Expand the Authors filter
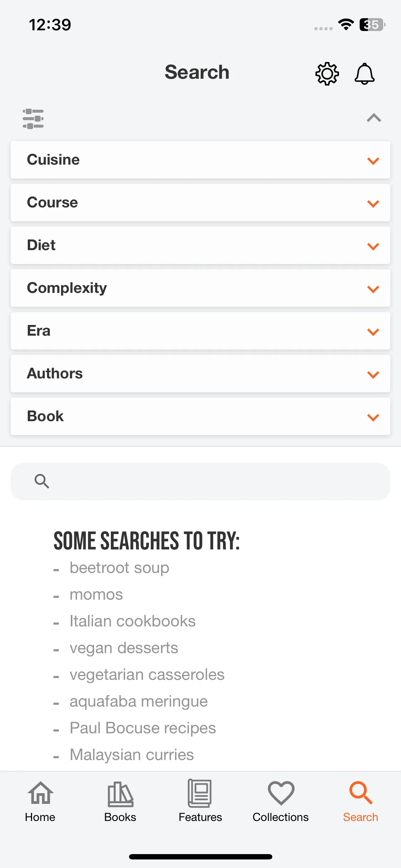 (x=200, y=373)
